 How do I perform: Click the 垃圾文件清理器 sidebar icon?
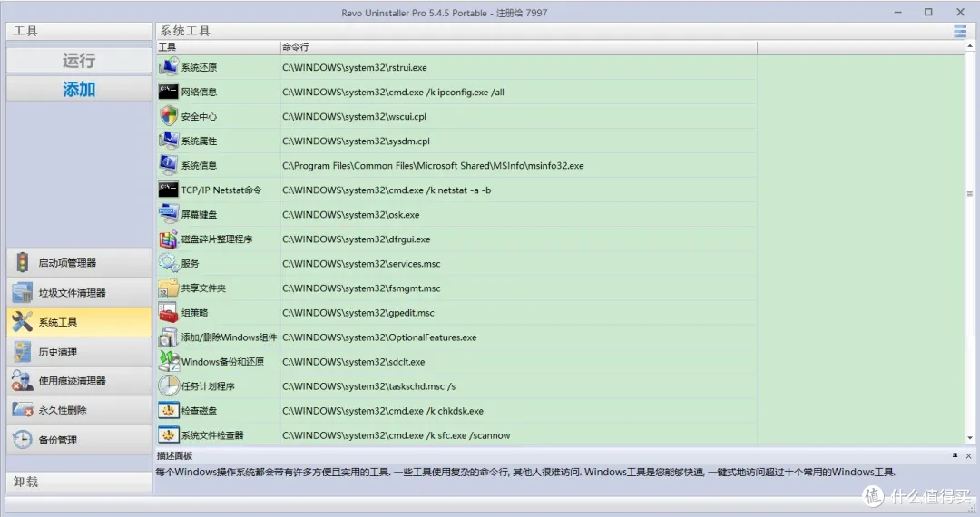(23, 292)
